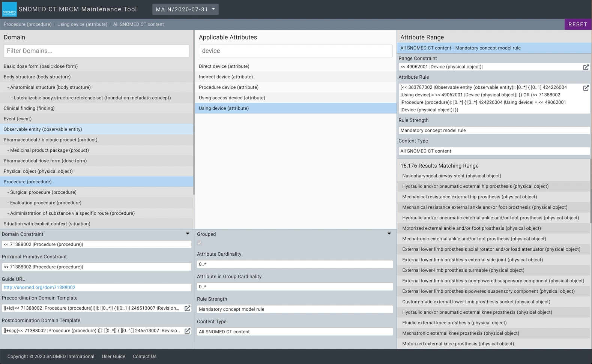
Task: Select Procedure device (attribute)
Action: [296, 87]
